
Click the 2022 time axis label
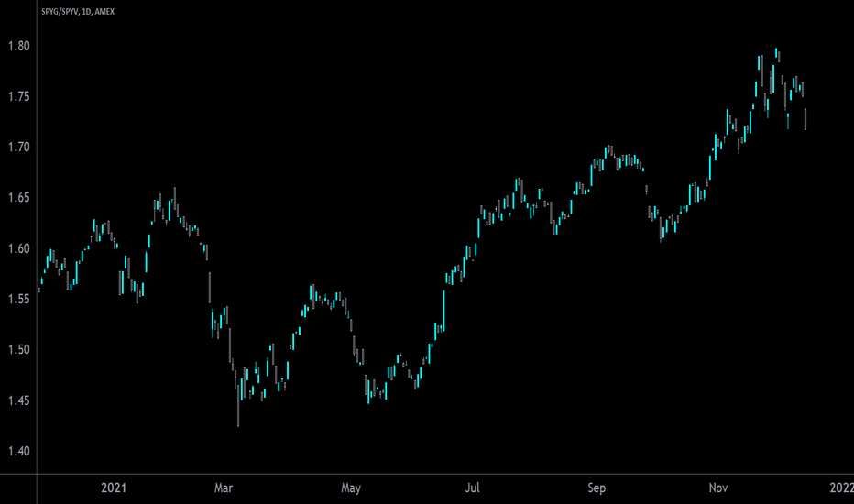tap(841, 488)
